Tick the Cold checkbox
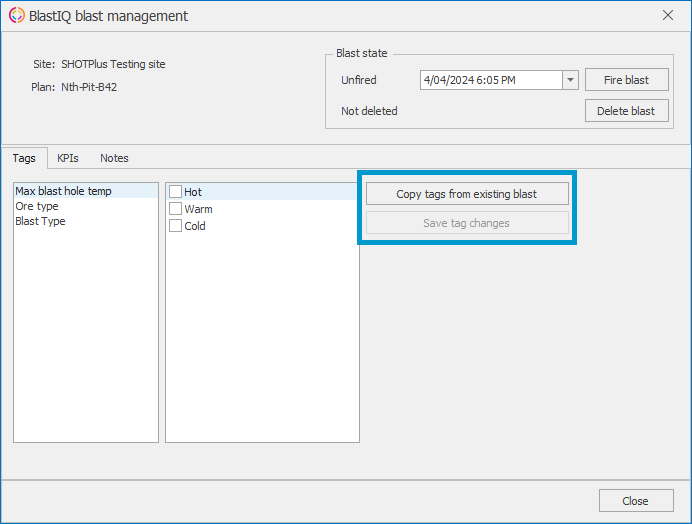 [x=175, y=226]
